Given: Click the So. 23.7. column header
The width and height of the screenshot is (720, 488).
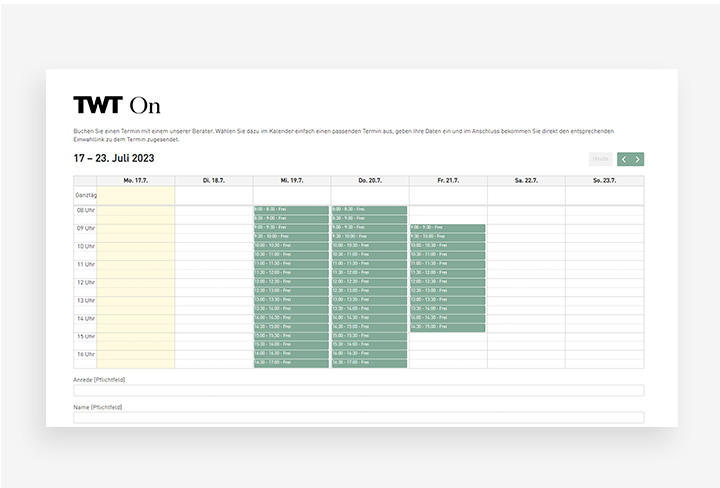Looking at the screenshot, I should click(604, 181).
